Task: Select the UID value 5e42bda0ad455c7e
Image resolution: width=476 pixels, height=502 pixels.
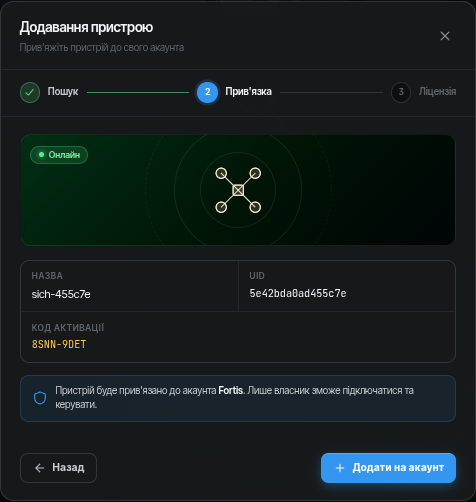Action: 298,293
